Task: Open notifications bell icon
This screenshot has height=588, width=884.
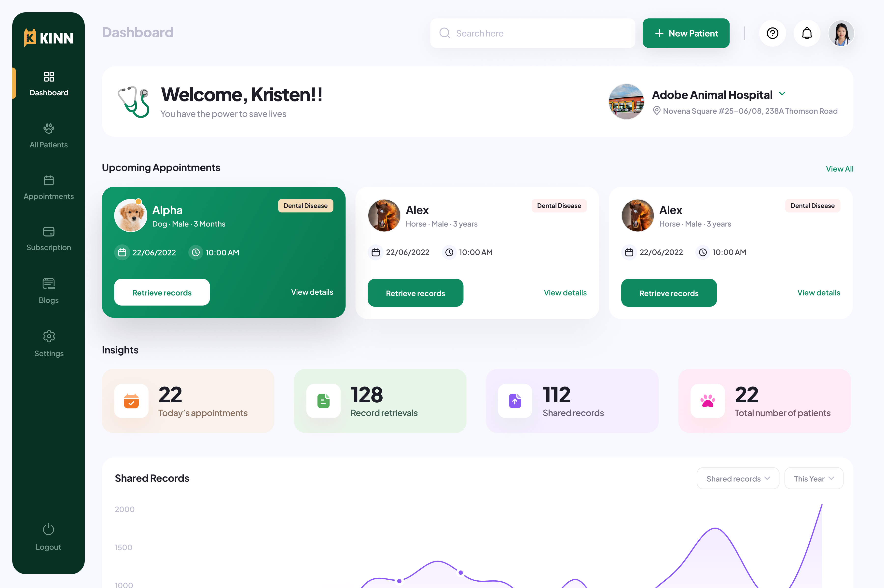Action: [807, 33]
